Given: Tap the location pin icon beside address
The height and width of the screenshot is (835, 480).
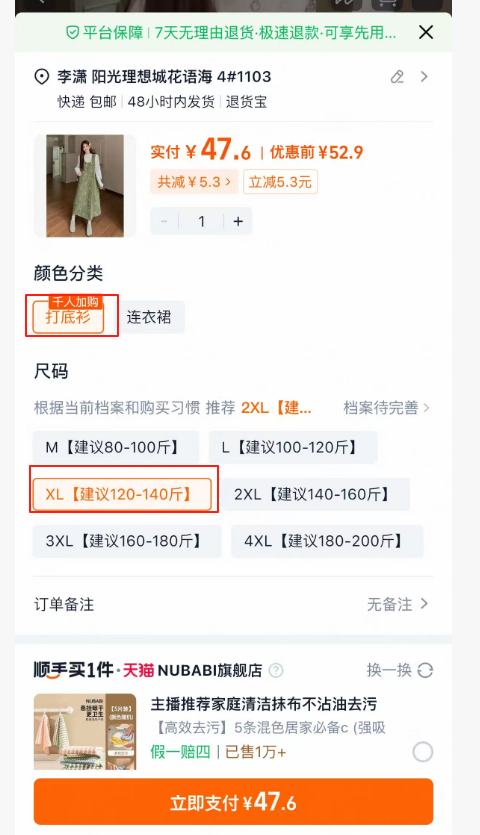Looking at the screenshot, I should coord(42,77).
